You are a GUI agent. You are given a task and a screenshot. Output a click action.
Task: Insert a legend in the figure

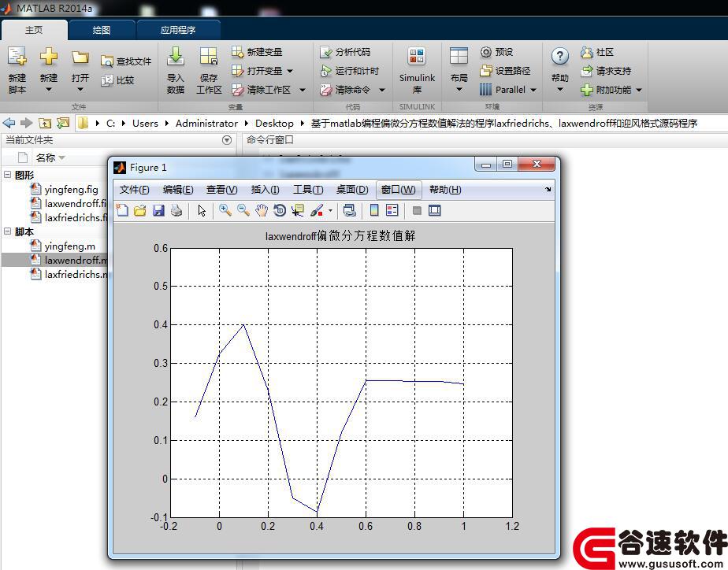[x=392, y=210]
